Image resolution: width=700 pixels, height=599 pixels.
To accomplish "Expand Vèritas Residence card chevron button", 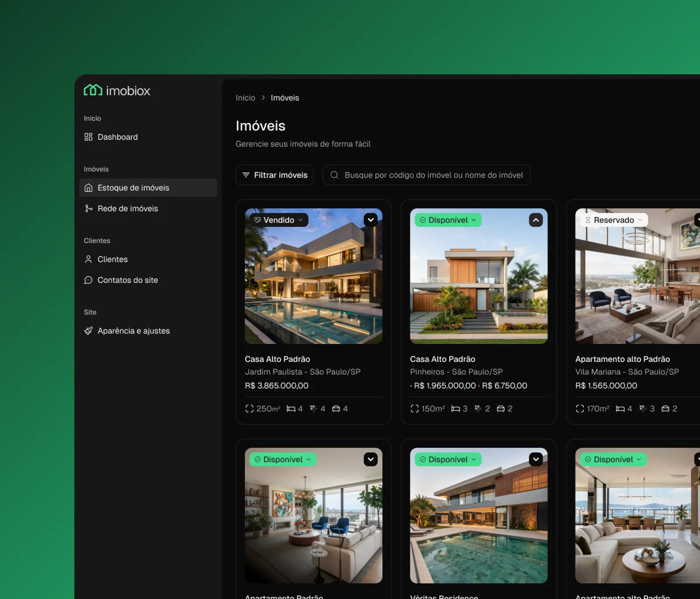I will pyautogui.click(x=536, y=460).
